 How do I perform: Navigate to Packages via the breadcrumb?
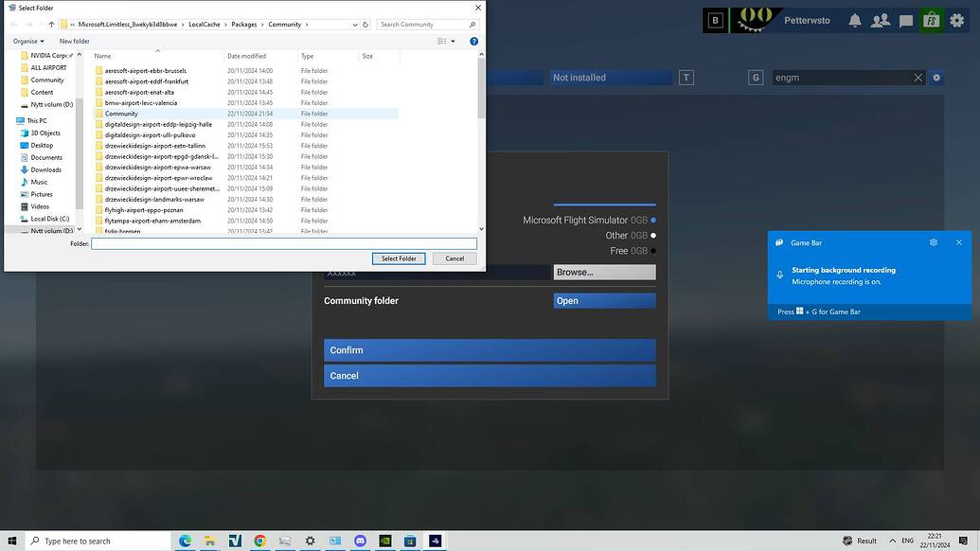[244, 25]
